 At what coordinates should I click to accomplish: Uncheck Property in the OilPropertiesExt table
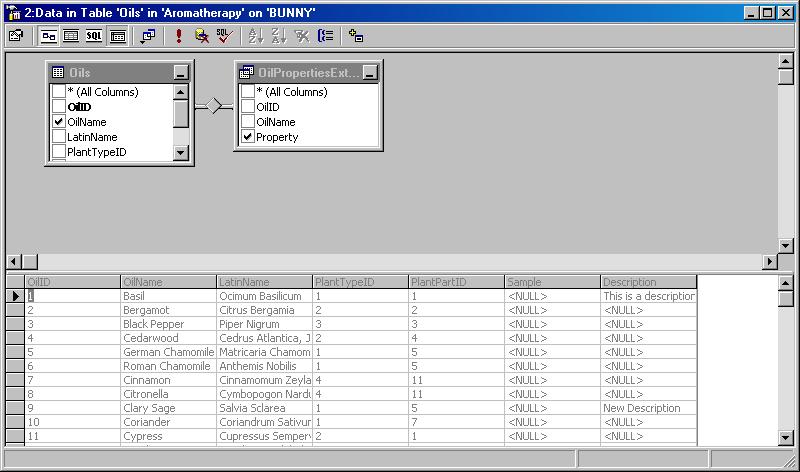248,137
